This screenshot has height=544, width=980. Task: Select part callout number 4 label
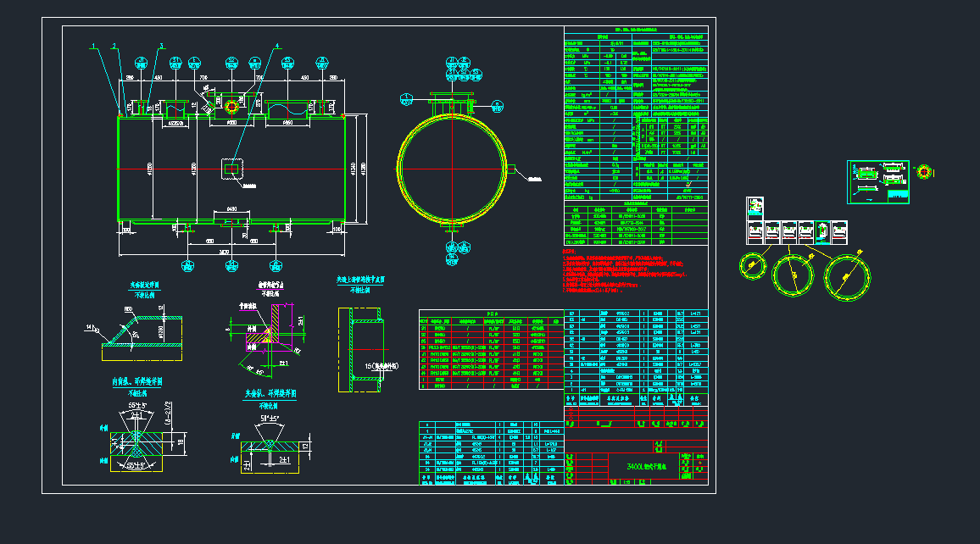click(x=276, y=46)
